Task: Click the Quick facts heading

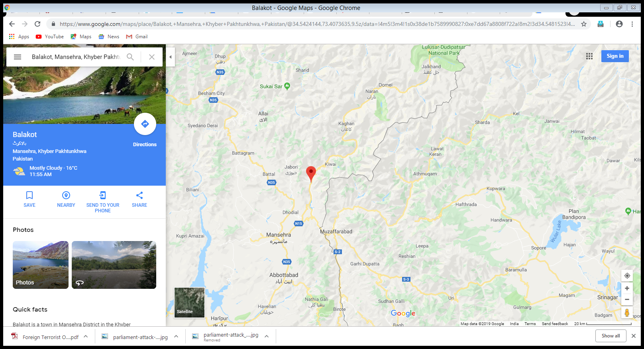Action: pos(30,310)
